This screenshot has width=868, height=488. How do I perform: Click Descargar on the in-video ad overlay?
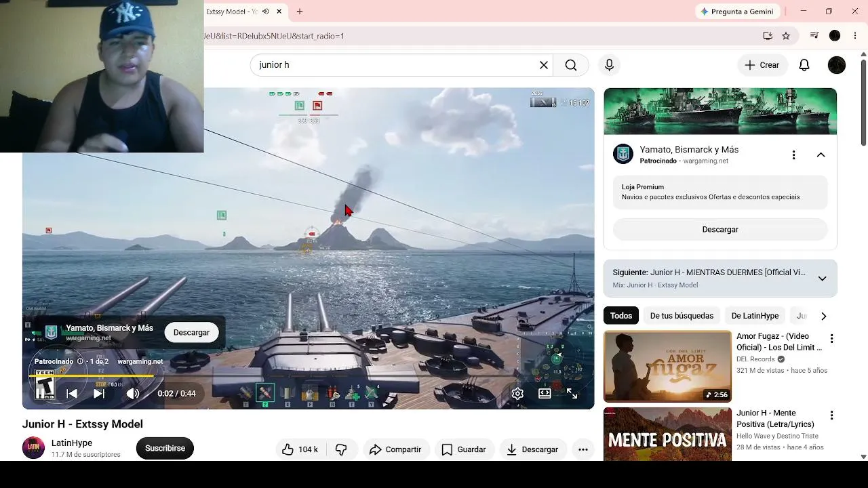click(191, 333)
